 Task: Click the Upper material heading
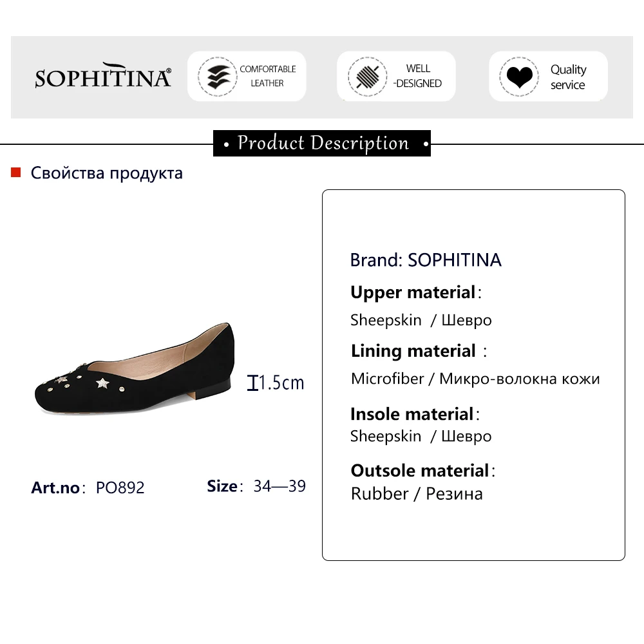tap(413, 292)
